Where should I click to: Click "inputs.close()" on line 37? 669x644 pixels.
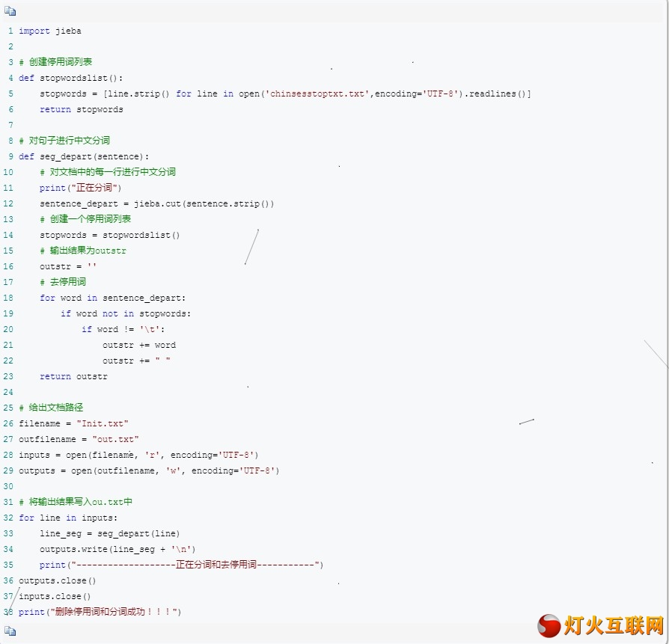tap(55, 596)
